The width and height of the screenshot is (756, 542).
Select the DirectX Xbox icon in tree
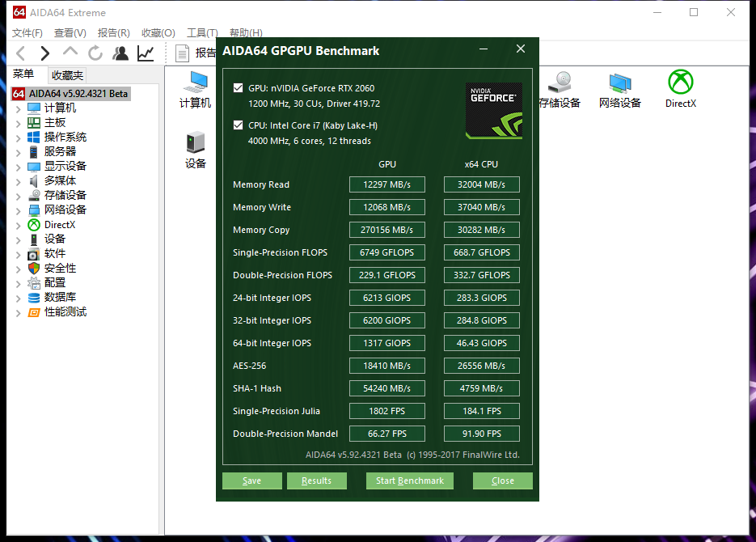point(34,225)
